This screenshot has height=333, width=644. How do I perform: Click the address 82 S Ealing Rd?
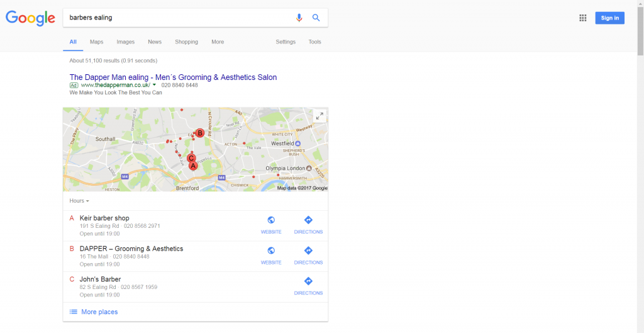click(97, 287)
